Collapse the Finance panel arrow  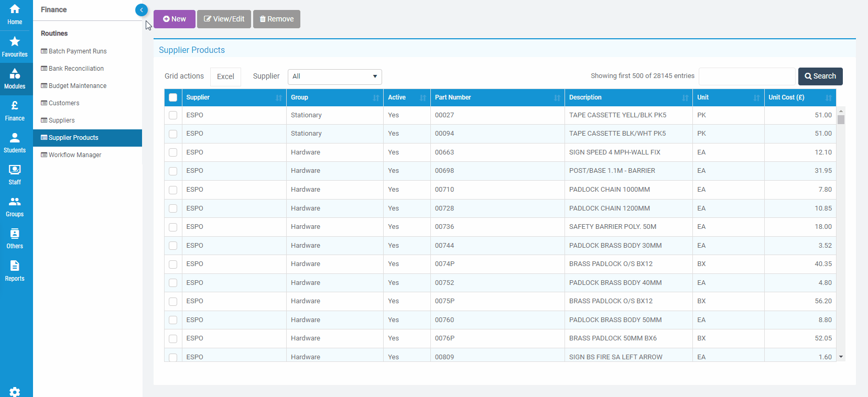141,10
